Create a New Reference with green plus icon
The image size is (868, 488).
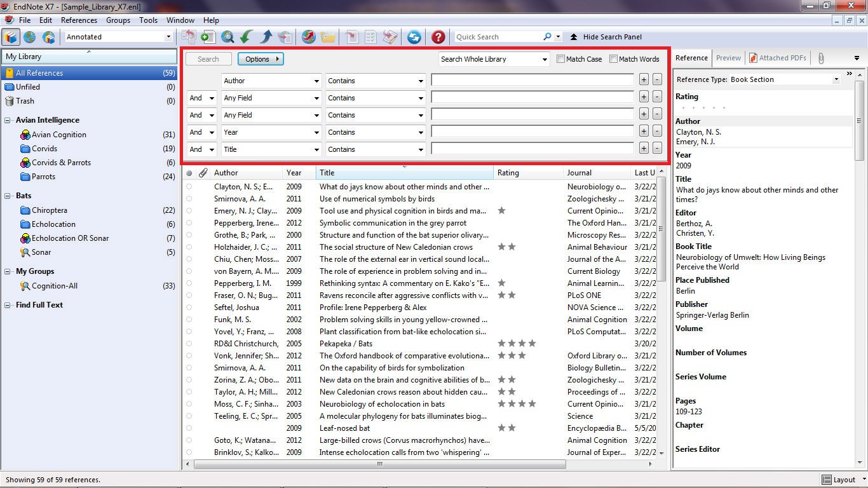[x=208, y=37]
